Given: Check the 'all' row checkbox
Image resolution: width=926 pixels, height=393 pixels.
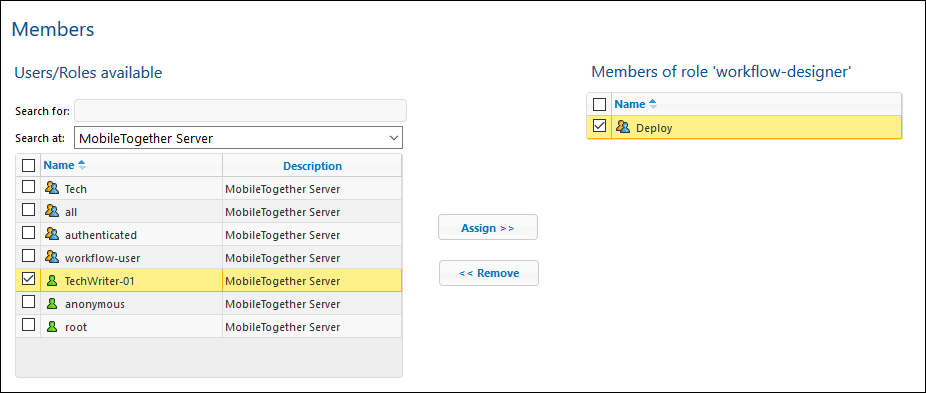Looking at the screenshot, I should (28, 210).
